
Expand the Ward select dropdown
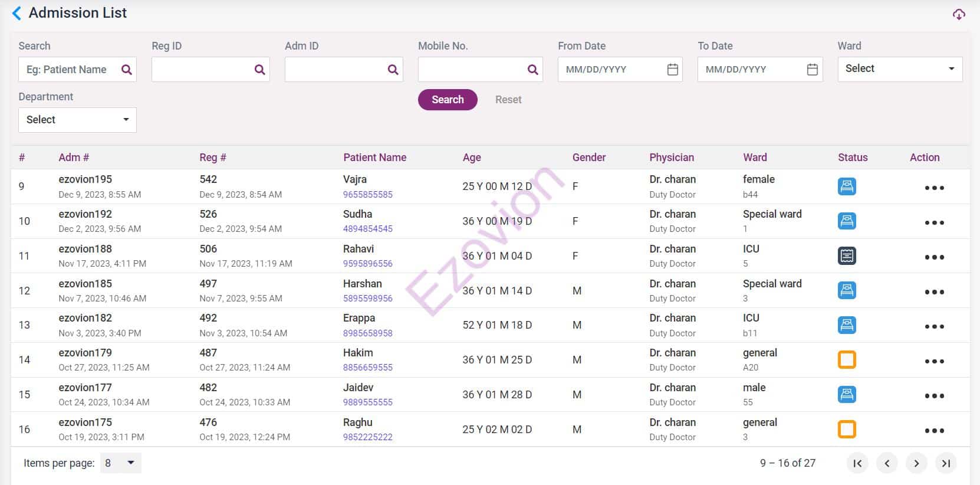tap(900, 69)
